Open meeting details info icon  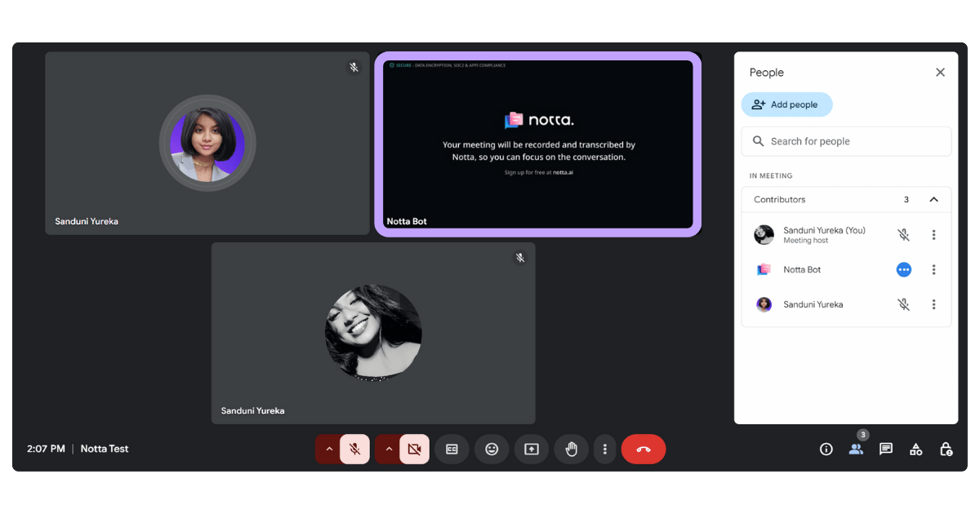(x=826, y=449)
